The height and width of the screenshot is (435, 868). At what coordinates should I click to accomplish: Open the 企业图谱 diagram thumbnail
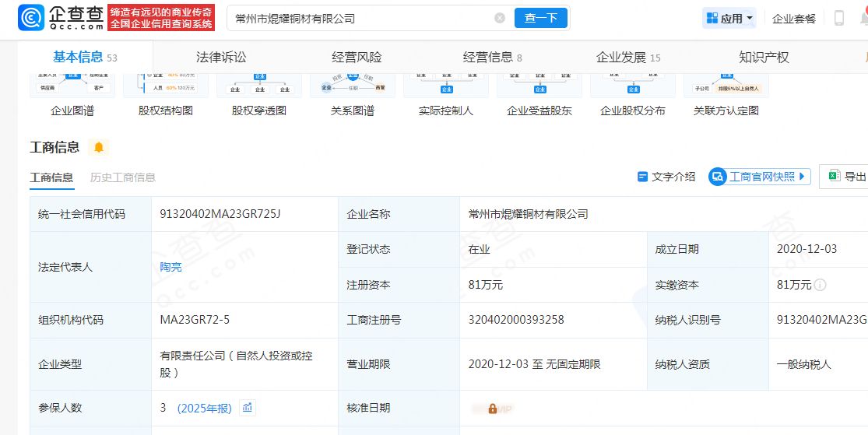click(x=72, y=86)
